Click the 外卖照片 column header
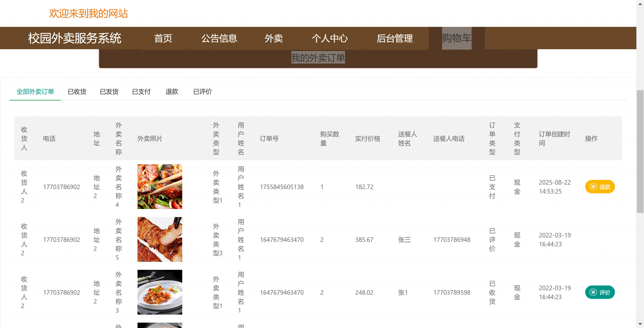 (x=150, y=138)
